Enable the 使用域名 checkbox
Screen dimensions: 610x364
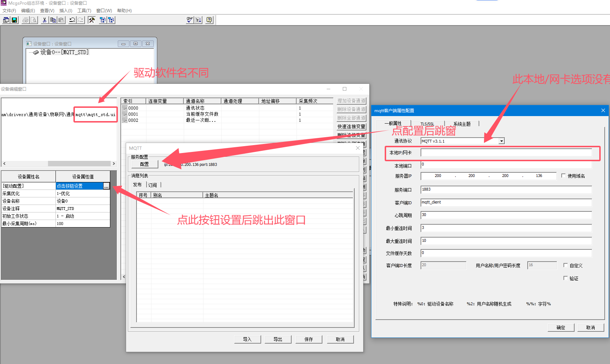coord(563,176)
